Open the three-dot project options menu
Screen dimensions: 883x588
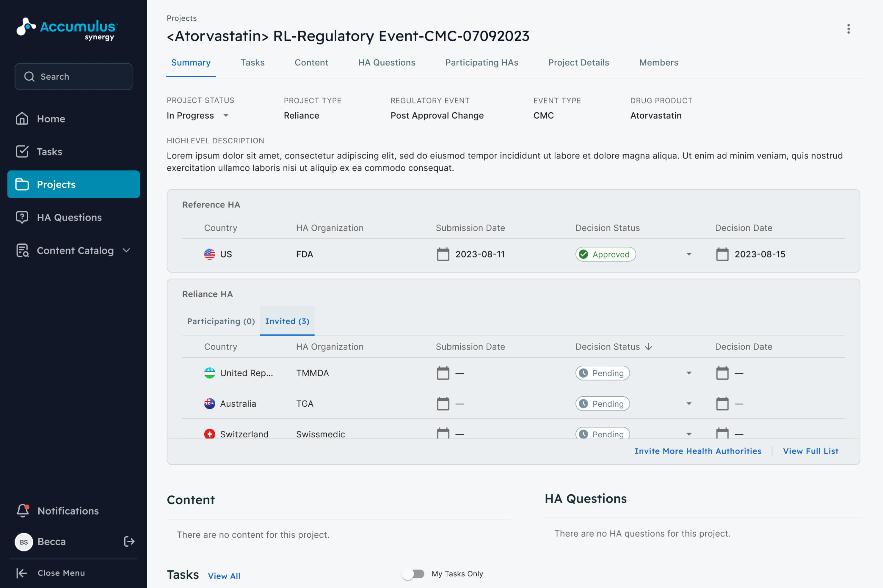coord(848,29)
